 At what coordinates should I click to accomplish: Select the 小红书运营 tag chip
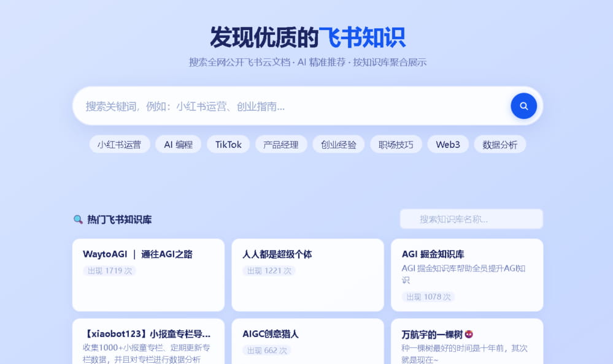pos(119,145)
